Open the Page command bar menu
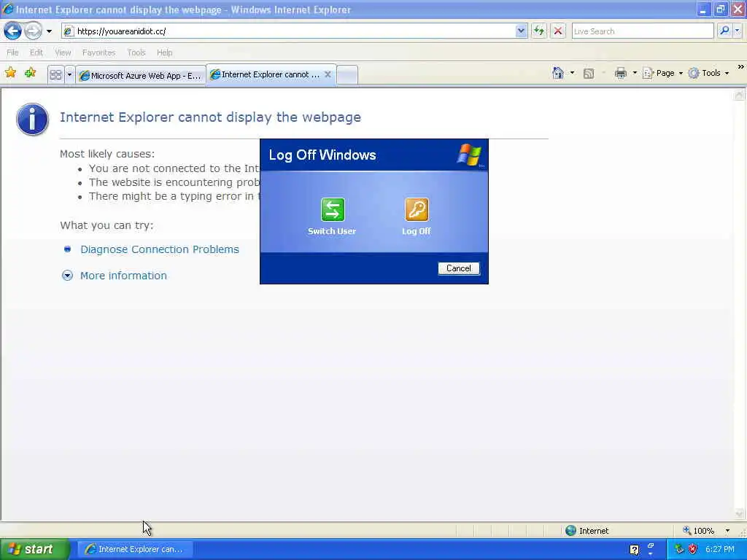The height and width of the screenshot is (560, 747). (x=662, y=73)
